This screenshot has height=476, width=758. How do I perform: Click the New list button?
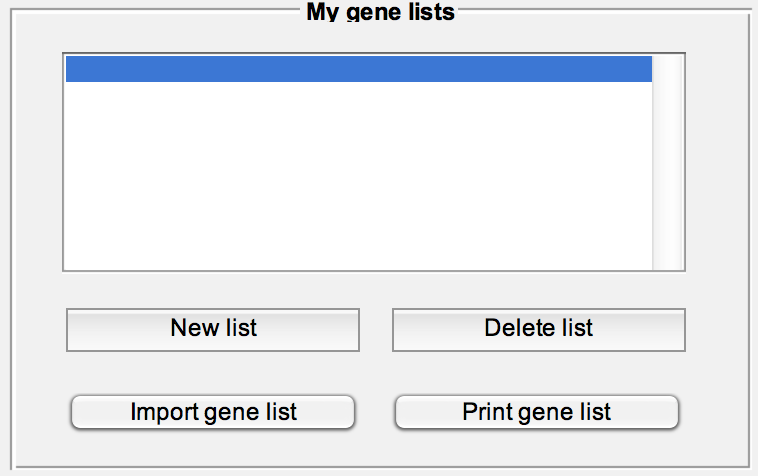(x=213, y=329)
